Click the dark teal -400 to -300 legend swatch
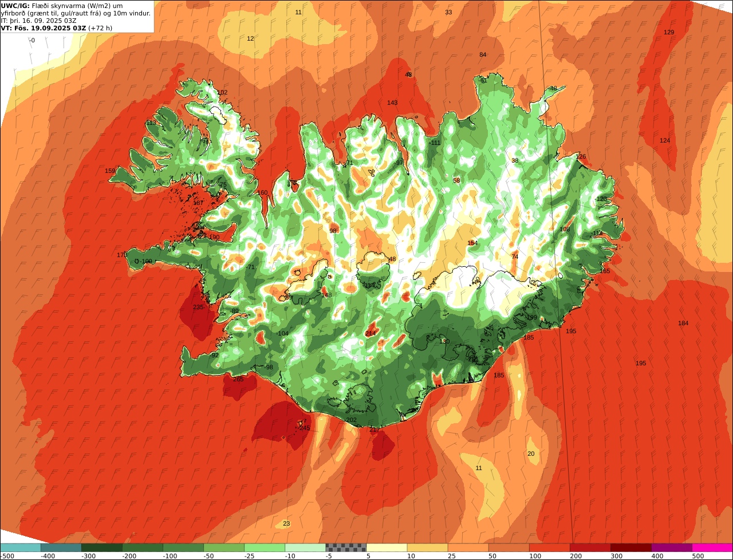The image size is (733, 560). [61, 547]
